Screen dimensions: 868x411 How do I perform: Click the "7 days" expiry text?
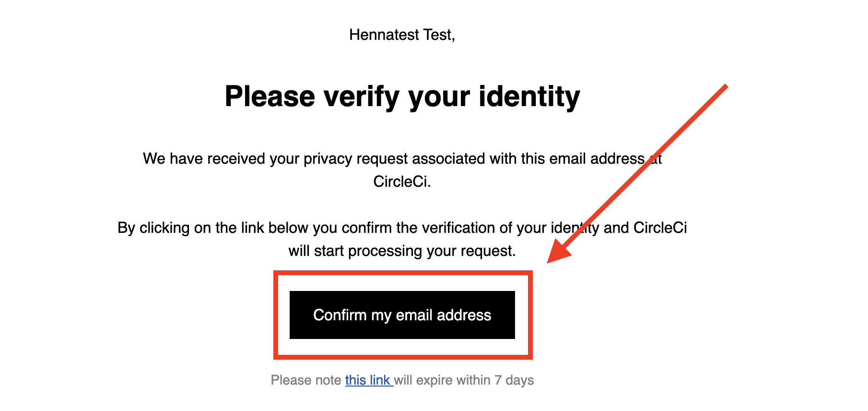coord(514,380)
